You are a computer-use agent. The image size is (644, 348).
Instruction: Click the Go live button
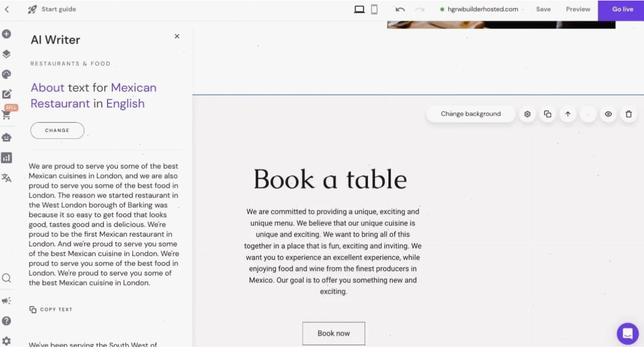click(622, 10)
